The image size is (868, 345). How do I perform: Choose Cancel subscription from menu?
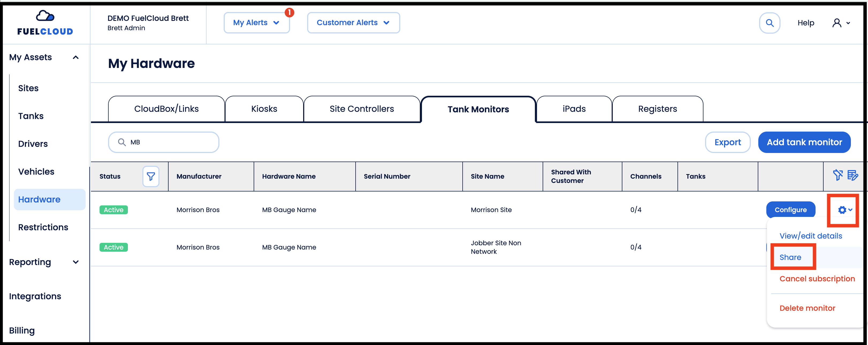pyautogui.click(x=817, y=279)
